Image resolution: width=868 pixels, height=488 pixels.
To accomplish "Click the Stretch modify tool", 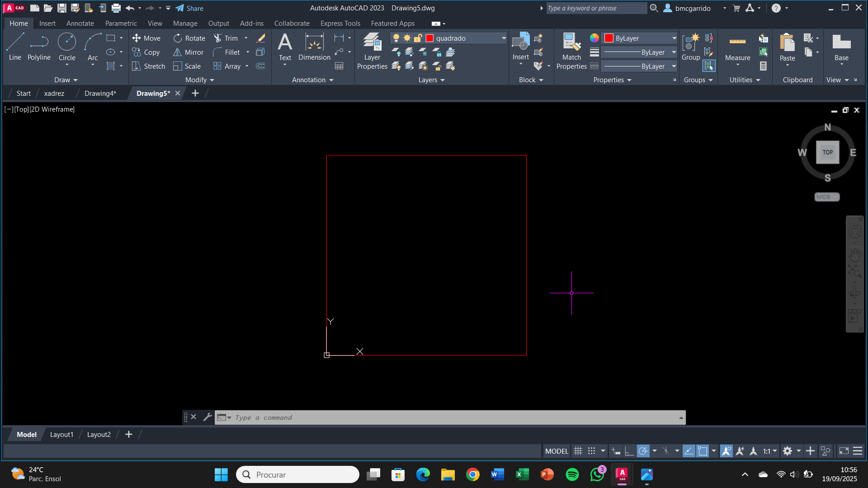I will click(x=148, y=66).
